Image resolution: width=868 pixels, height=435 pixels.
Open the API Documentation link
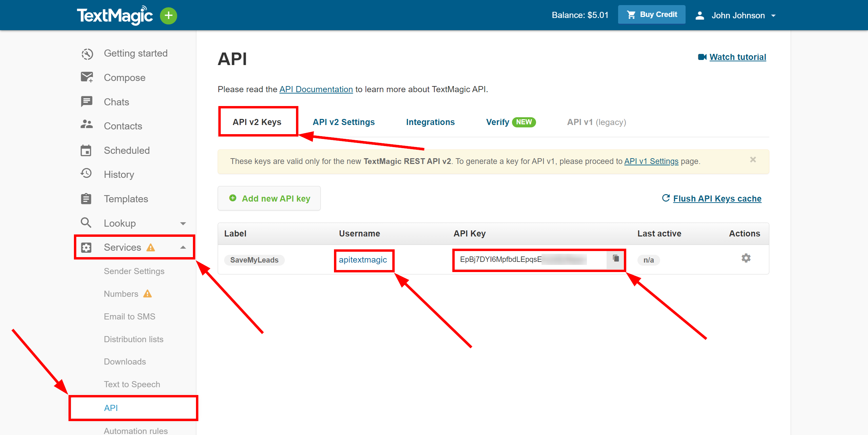point(316,89)
